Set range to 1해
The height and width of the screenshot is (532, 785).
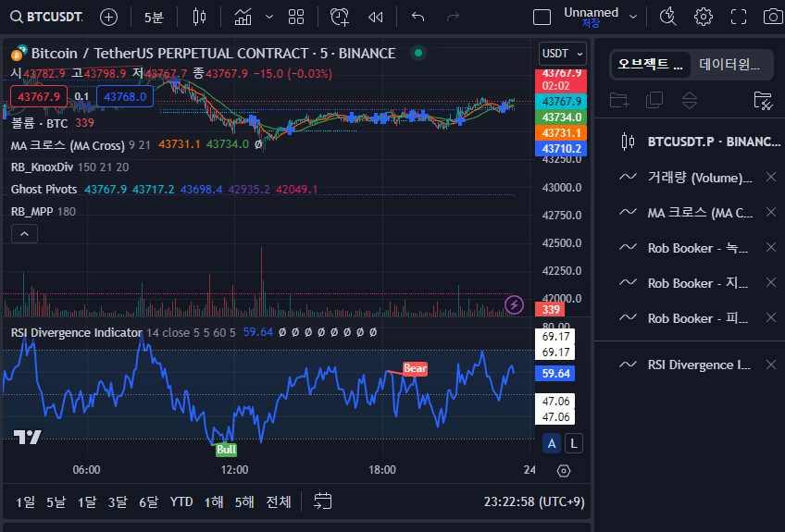(x=214, y=502)
